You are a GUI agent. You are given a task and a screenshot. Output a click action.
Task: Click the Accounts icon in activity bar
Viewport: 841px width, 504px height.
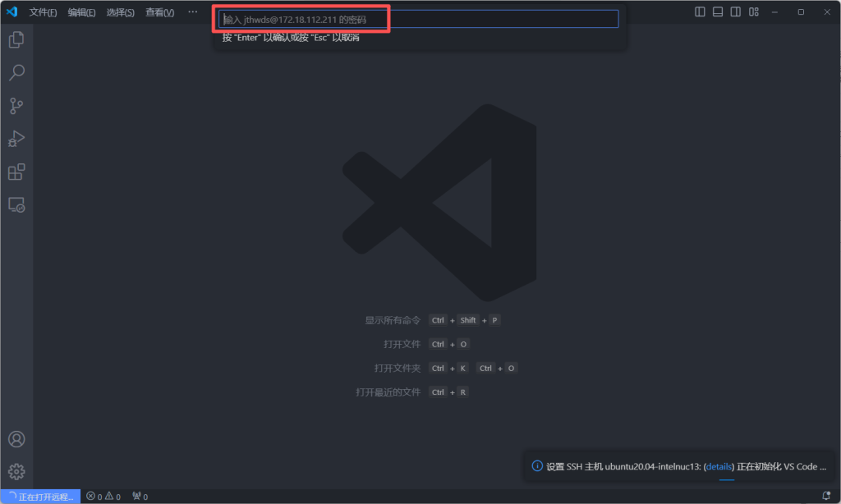point(16,439)
